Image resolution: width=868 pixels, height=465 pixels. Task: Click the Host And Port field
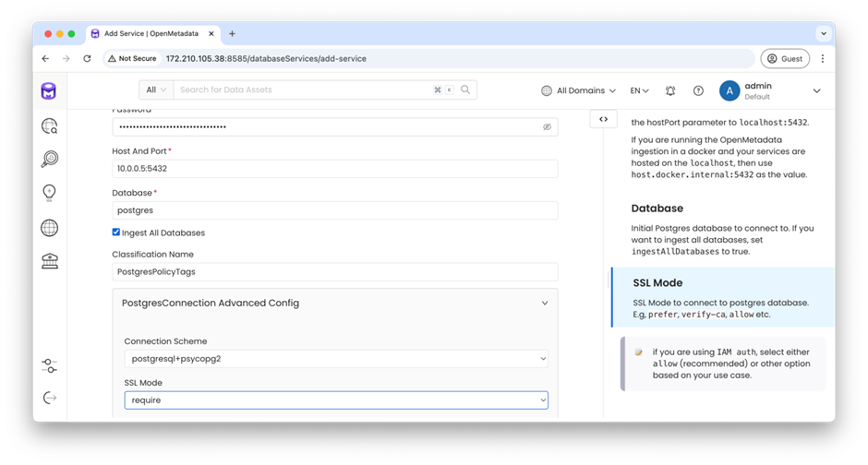click(334, 169)
